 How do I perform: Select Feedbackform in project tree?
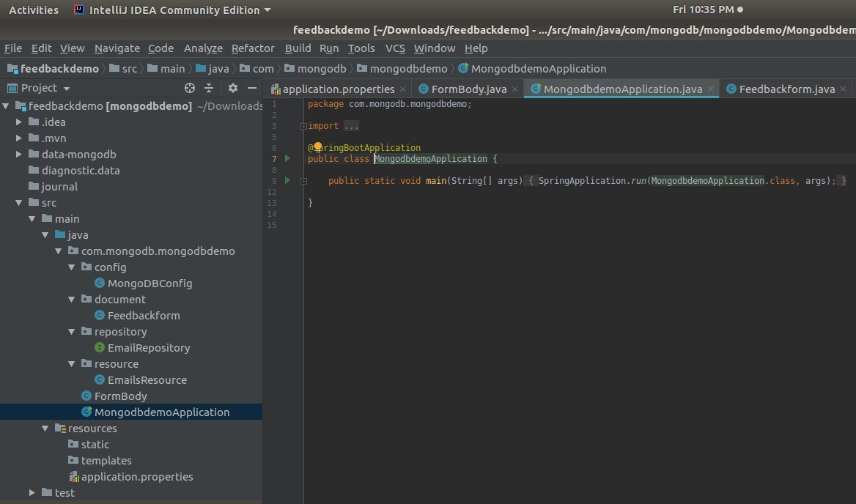(x=144, y=315)
